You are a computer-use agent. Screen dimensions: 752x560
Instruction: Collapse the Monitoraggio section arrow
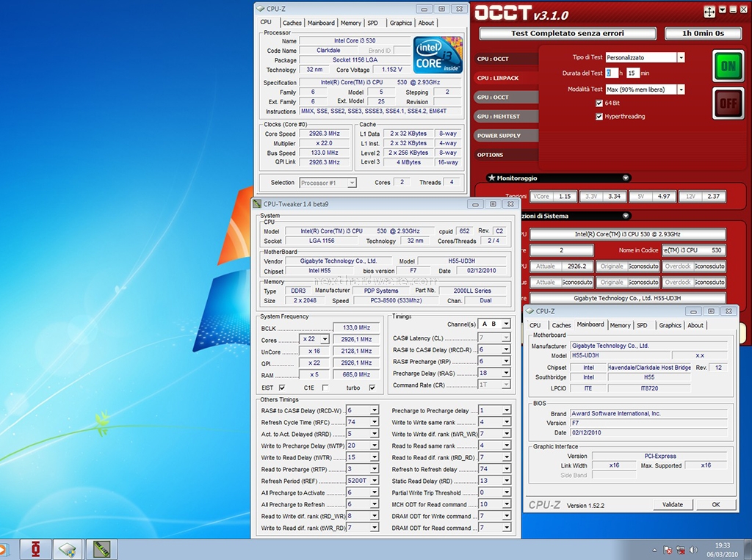coord(626,178)
